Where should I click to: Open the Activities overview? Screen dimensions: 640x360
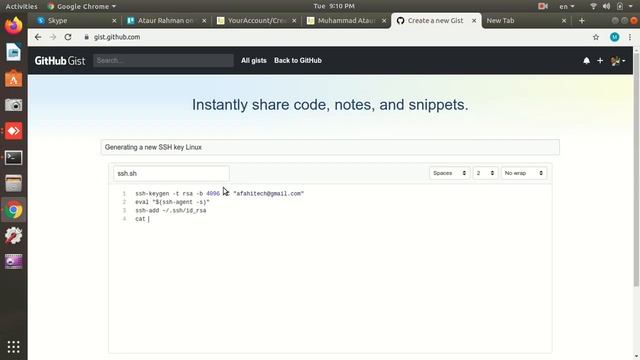point(21,6)
